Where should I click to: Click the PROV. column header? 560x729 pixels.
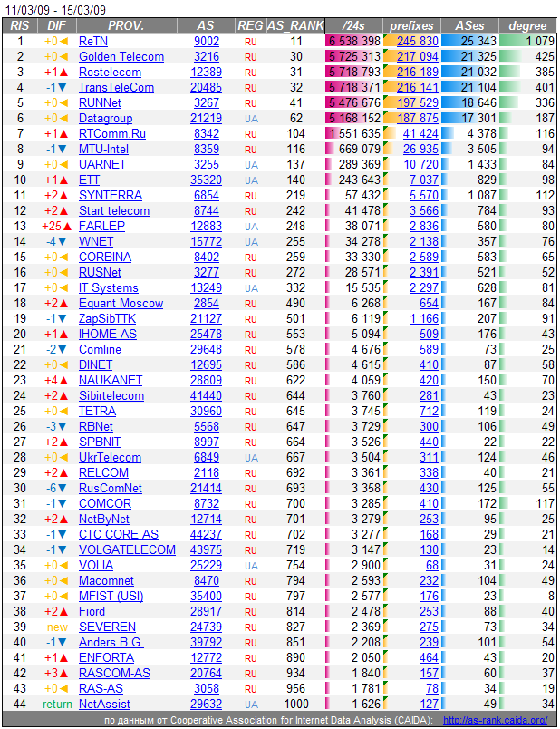coord(126,26)
